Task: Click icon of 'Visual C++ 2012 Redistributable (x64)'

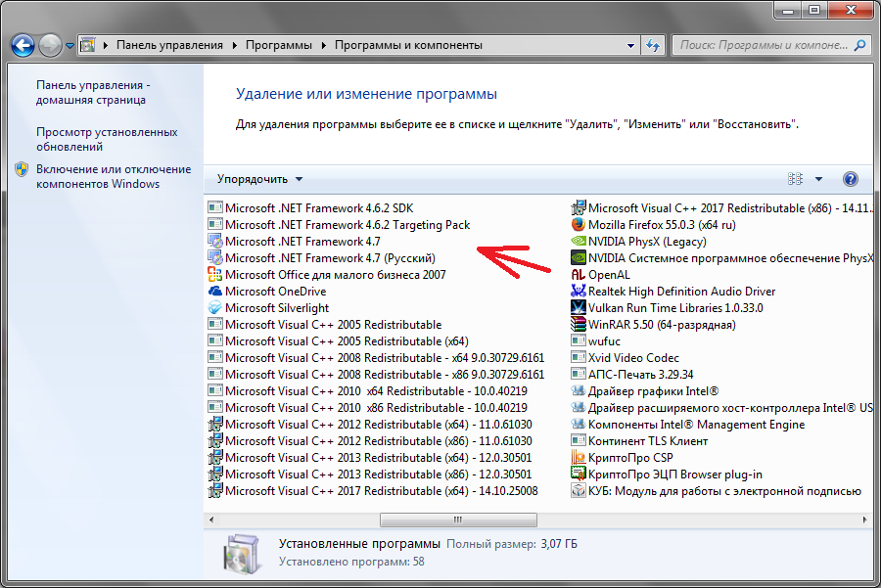Action: pyautogui.click(x=215, y=424)
